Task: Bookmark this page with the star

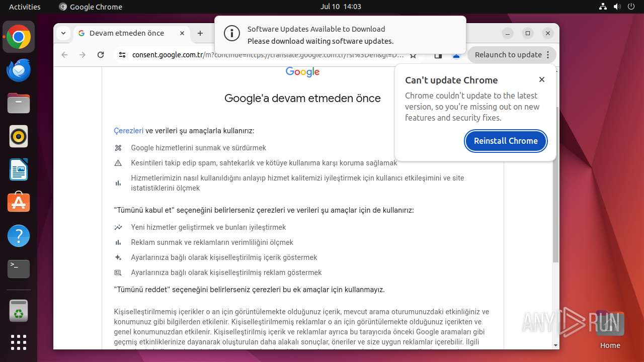Action: [x=413, y=55]
